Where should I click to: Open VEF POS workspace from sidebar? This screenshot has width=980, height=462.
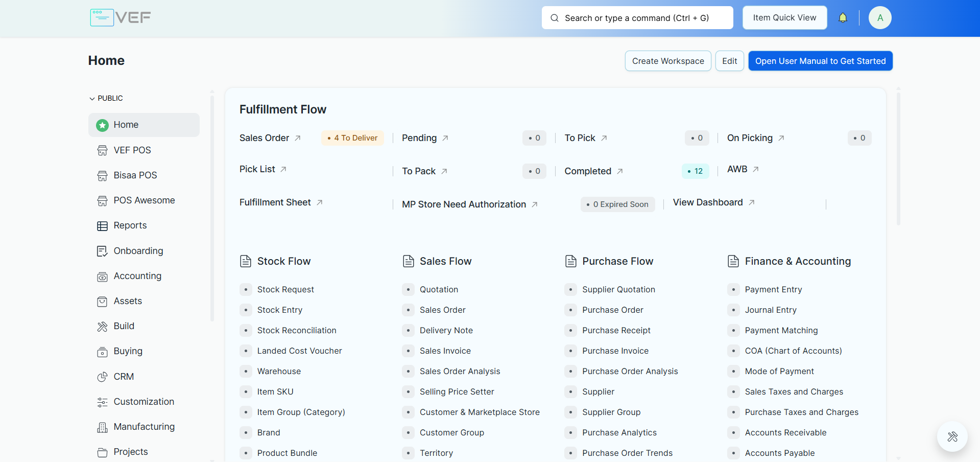(x=132, y=150)
